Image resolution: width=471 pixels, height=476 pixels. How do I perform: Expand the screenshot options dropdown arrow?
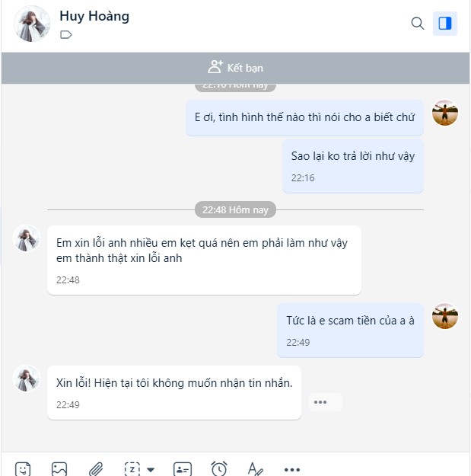coord(151,470)
